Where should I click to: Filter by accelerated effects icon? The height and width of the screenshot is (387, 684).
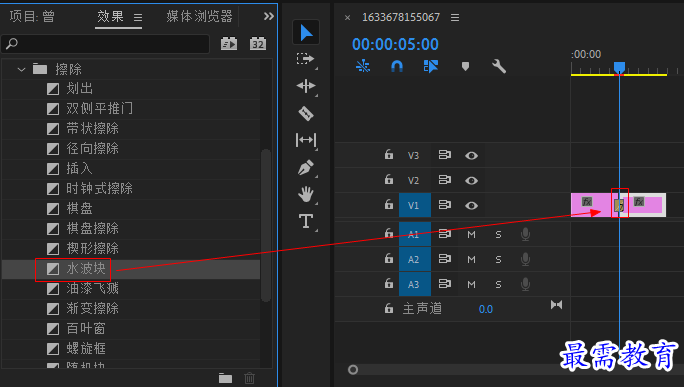(x=229, y=44)
